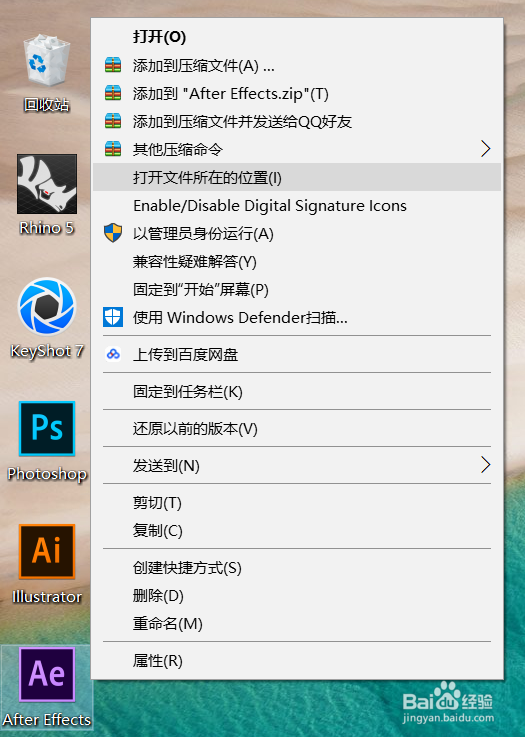
Task: Select 打开文件所在的位置(I) menu entry
Action: [x=297, y=177]
